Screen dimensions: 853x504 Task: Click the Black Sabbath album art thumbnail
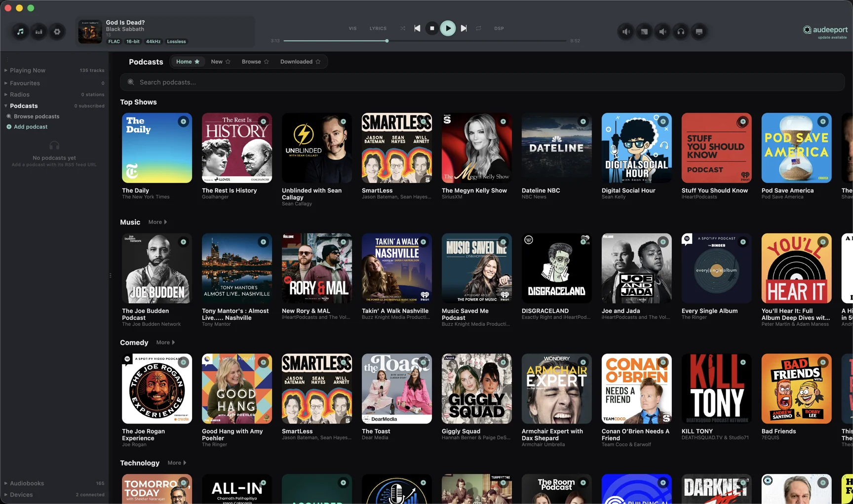point(90,32)
